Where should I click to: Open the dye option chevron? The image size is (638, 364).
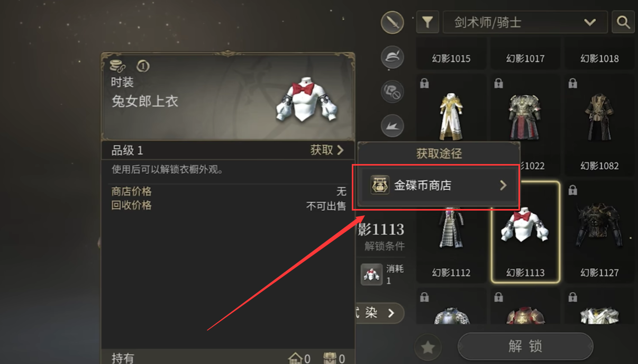click(391, 313)
